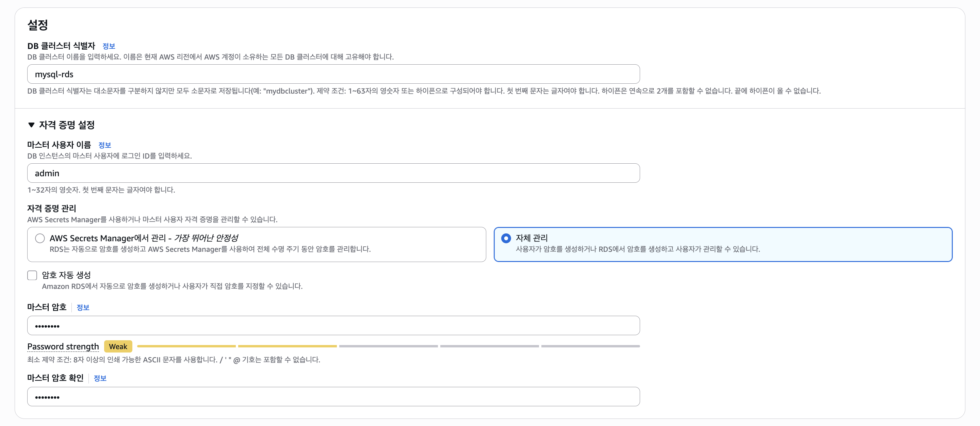Open the 정보 link beside 마스터 사용자 이름
This screenshot has width=980, height=426.
pyautogui.click(x=104, y=145)
